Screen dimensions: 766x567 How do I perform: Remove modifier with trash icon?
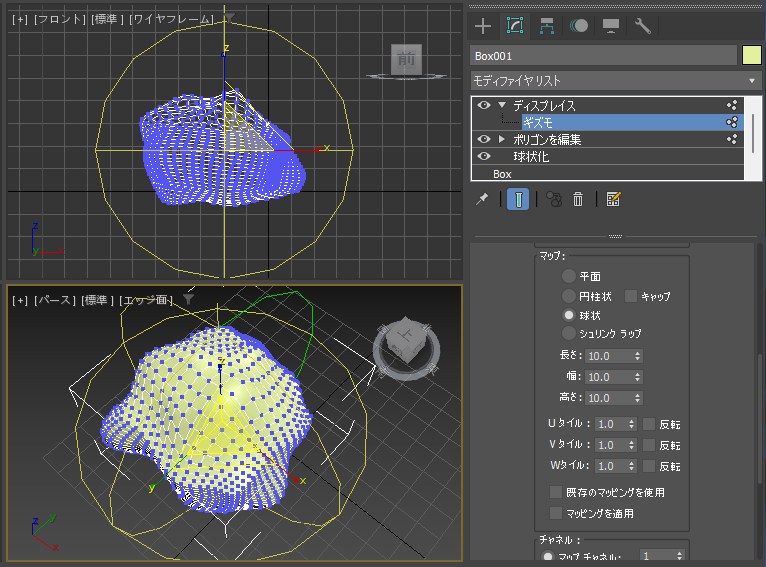click(578, 199)
